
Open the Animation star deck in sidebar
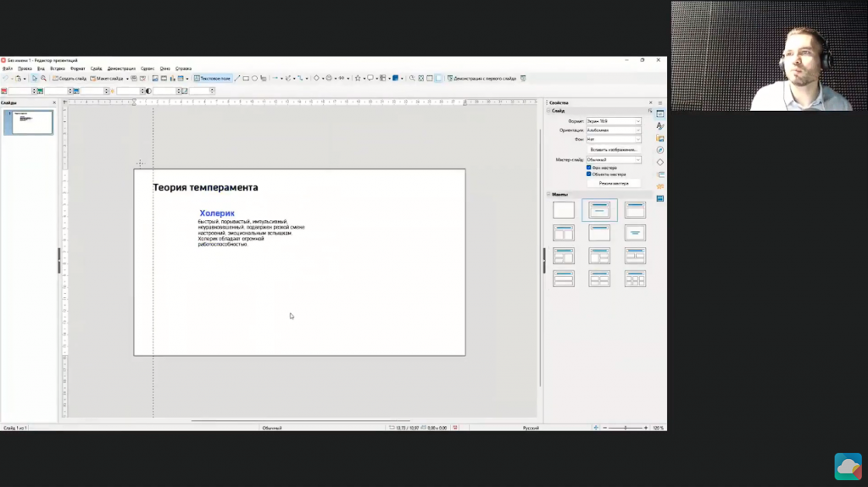[x=659, y=186]
